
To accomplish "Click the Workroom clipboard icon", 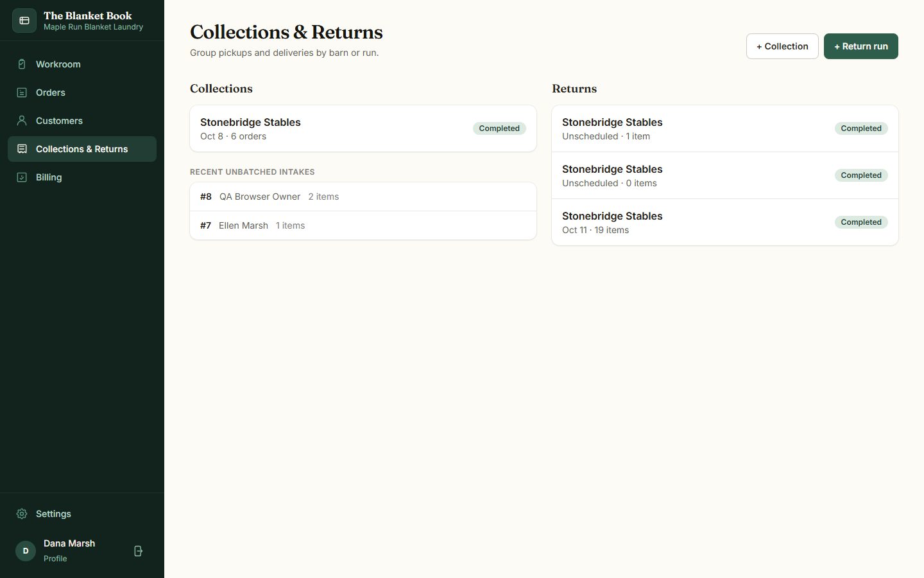I will coord(22,64).
